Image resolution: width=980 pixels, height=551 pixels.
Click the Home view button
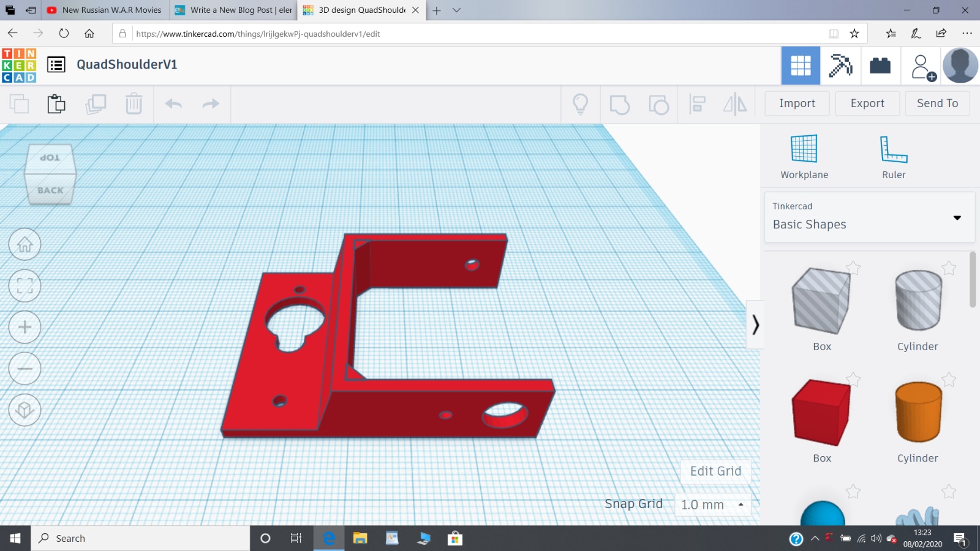point(24,245)
